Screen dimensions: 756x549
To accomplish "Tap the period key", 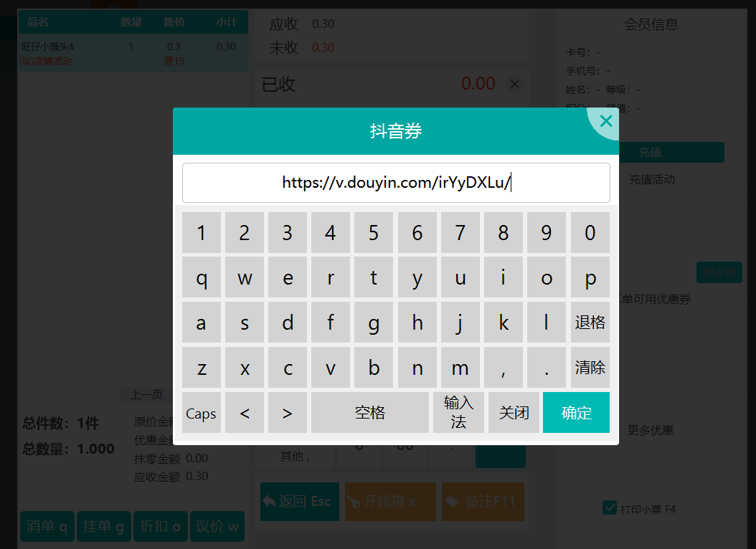I will click(547, 368).
